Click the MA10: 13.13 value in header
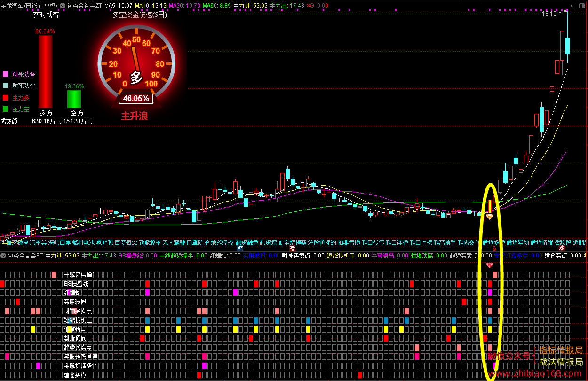The height and width of the screenshot is (381, 588). click(151, 5)
